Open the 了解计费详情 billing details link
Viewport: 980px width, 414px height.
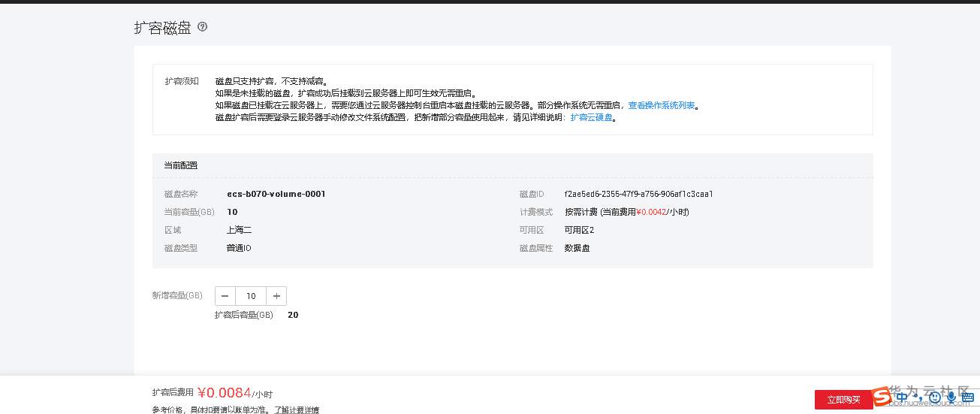[296, 410]
